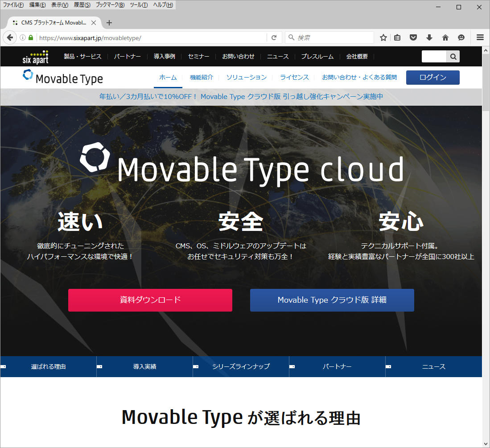The height and width of the screenshot is (448, 490).
Task: Open the 10%OFF campaign banner link
Action: [241, 97]
